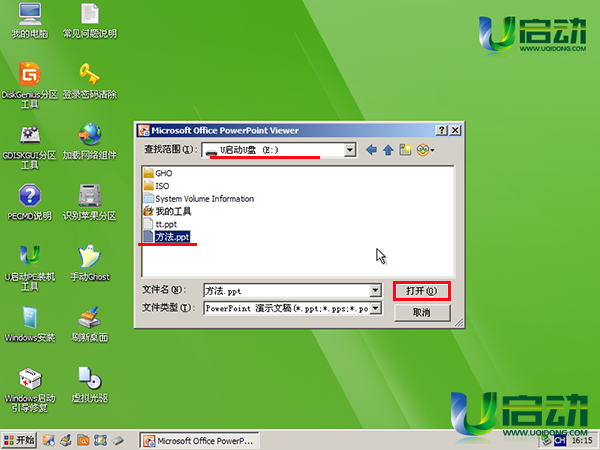This screenshot has height=450, width=600.
Task: Open PECMD说明 help icon
Action: pos(30,203)
